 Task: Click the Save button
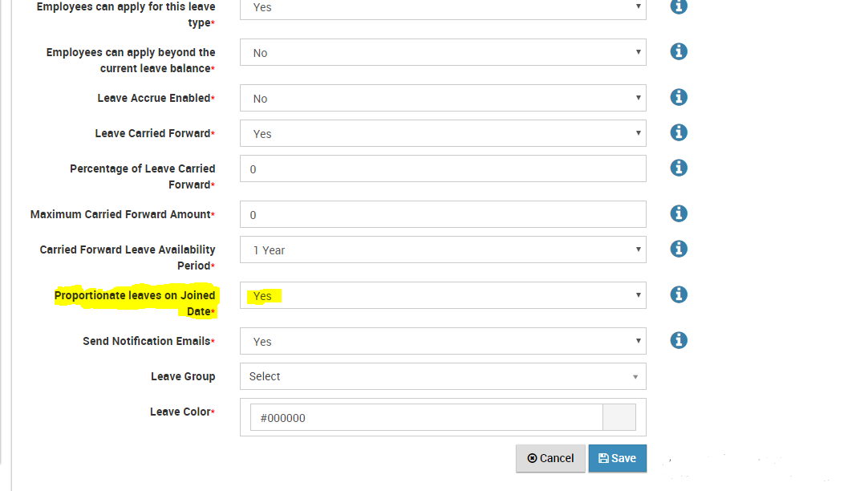tap(617, 458)
